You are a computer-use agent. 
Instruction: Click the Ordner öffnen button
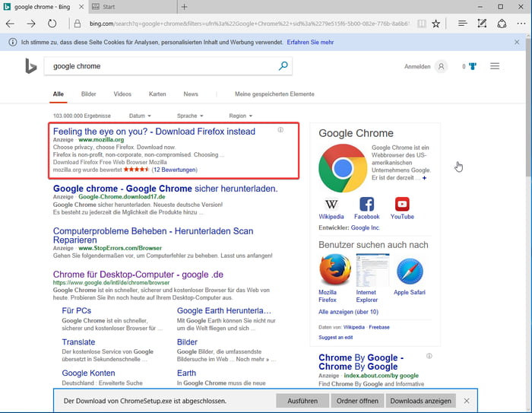click(357, 401)
